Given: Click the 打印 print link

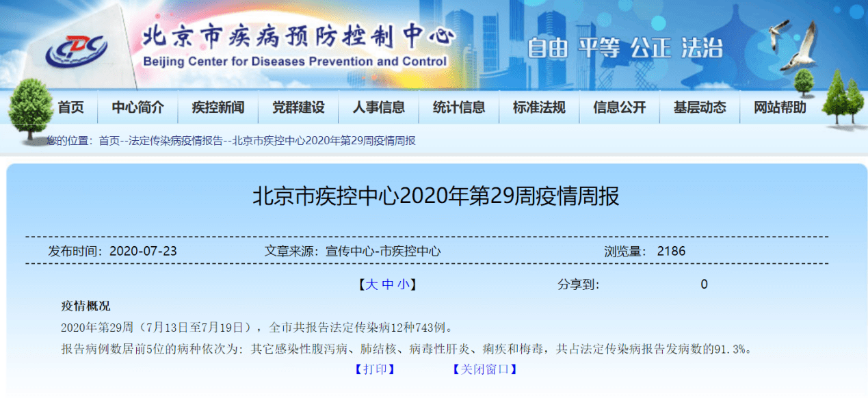Looking at the screenshot, I should tap(375, 369).
